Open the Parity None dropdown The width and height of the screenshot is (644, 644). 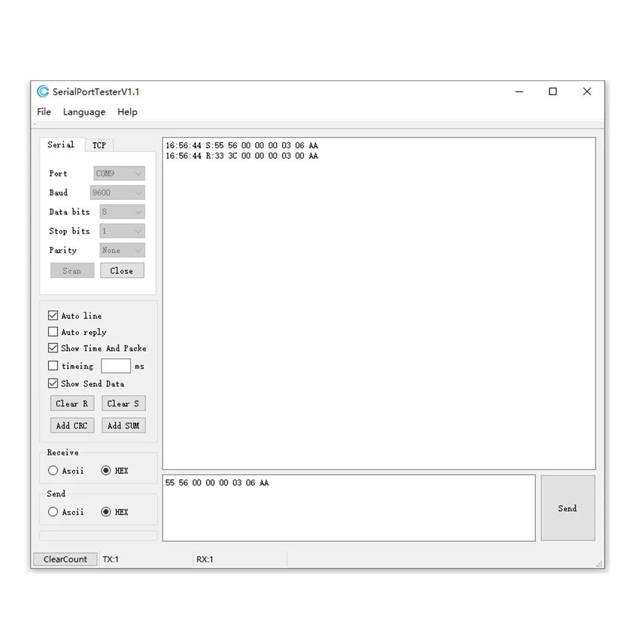coord(122,250)
